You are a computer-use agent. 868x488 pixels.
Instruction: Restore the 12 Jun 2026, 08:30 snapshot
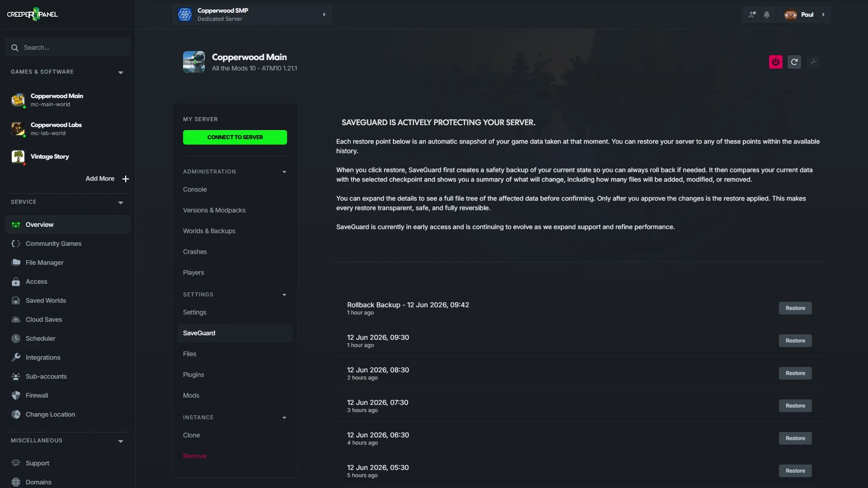[795, 373]
